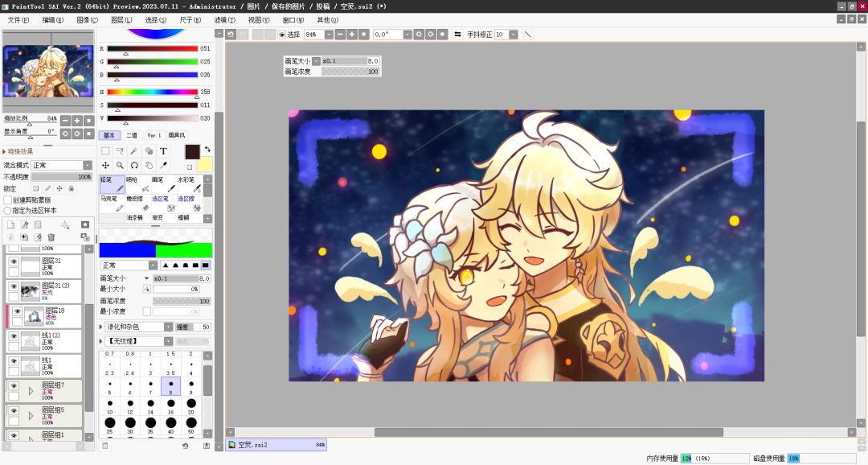Adjust the layer 不透明度 opacity slider
Screen dimensions: 868x465
click(x=61, y=177)
